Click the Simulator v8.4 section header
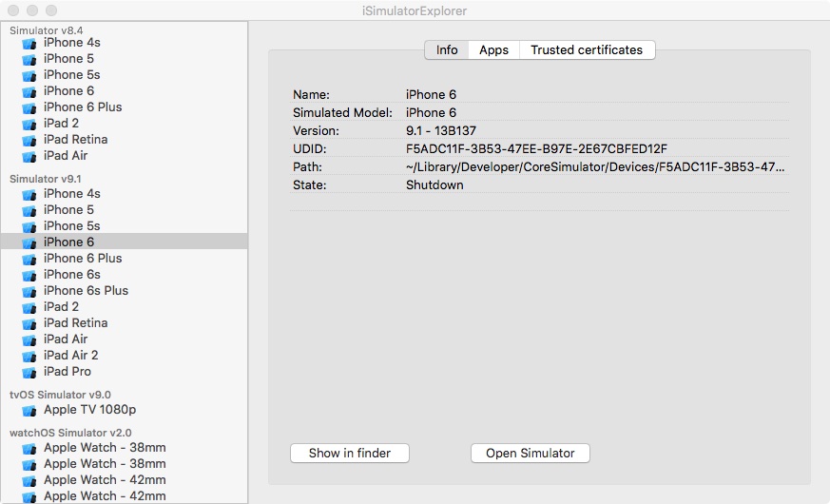 pos(46,30)
